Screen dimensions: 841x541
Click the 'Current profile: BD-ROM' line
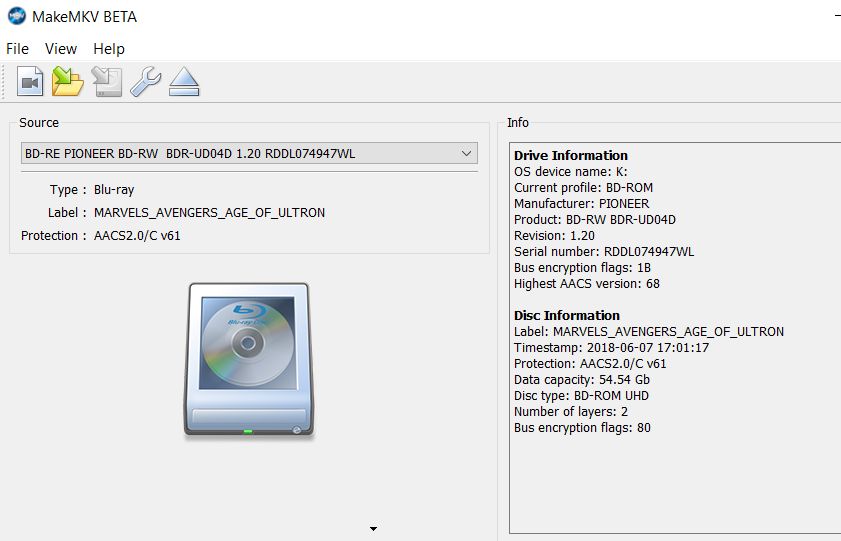[584, 188]
